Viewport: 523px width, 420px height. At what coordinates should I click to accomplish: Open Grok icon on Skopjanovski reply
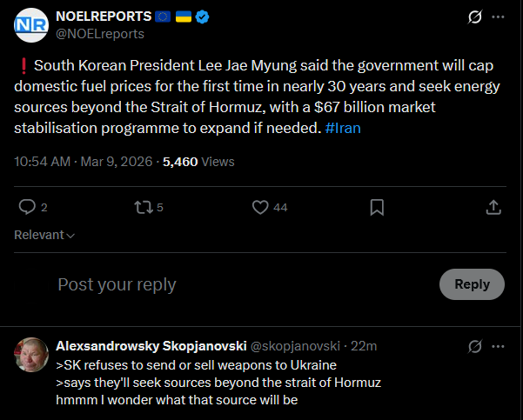[x=475, y=346]
